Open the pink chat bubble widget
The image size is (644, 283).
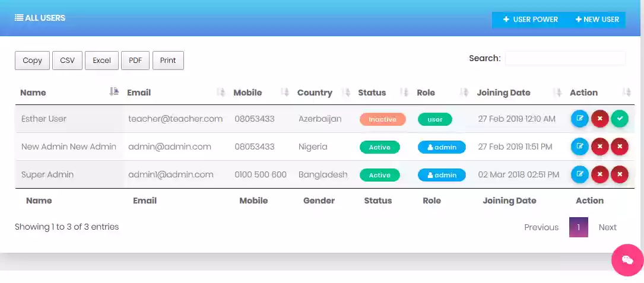click(x=627, y=260)
